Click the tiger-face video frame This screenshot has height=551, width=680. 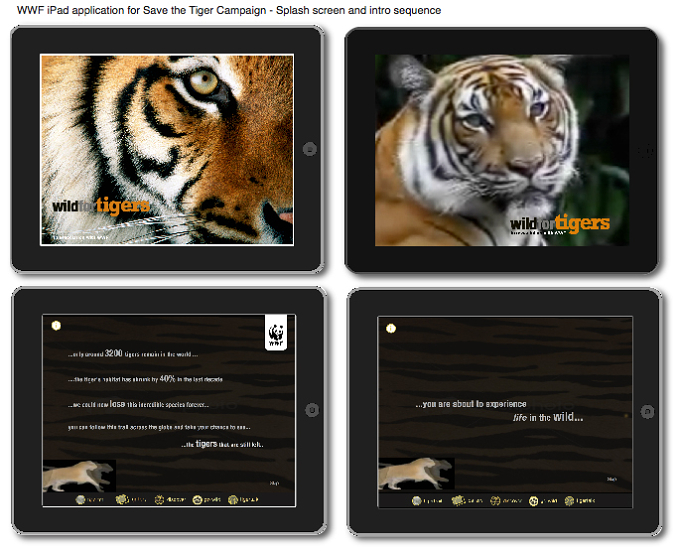(502, 150)
